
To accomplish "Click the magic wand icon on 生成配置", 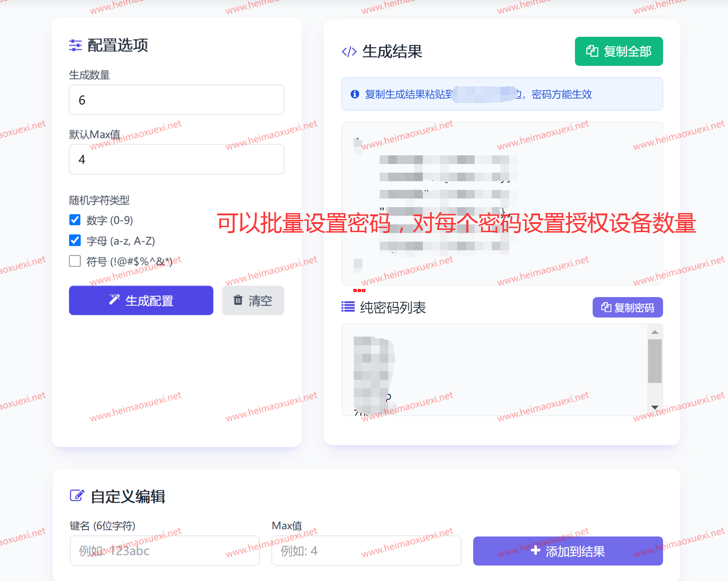I will coord(114,300).
